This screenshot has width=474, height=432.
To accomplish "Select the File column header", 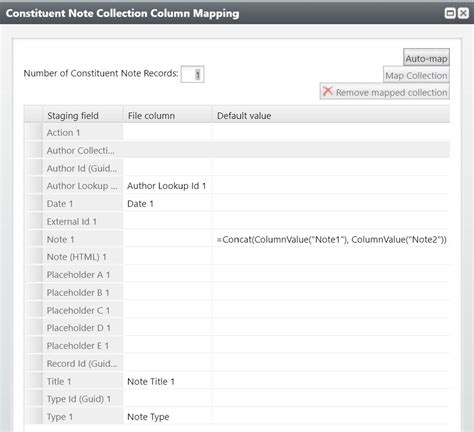I will click(x=168, y=115).
